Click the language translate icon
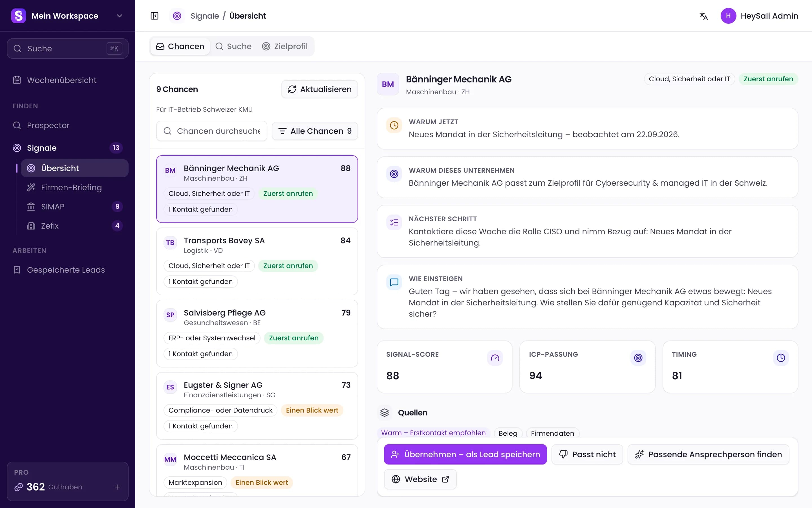This screenshot has height=508, width=812. coord(703,16)
